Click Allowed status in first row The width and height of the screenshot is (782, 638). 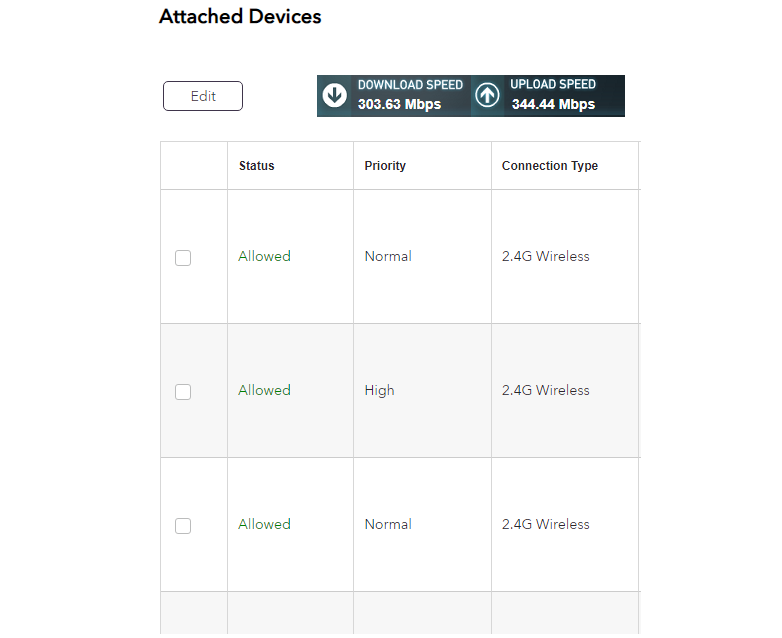[264, 256]
